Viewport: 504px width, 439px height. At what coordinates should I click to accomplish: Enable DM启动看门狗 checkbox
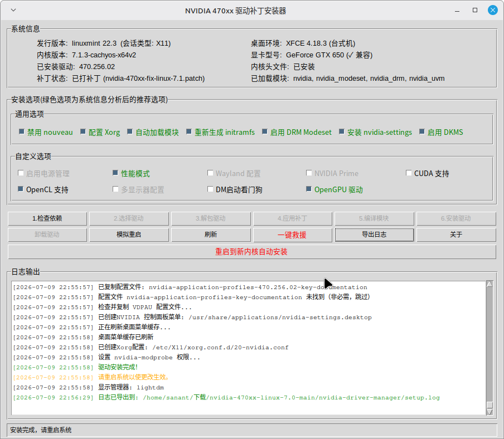pos(210,189)
